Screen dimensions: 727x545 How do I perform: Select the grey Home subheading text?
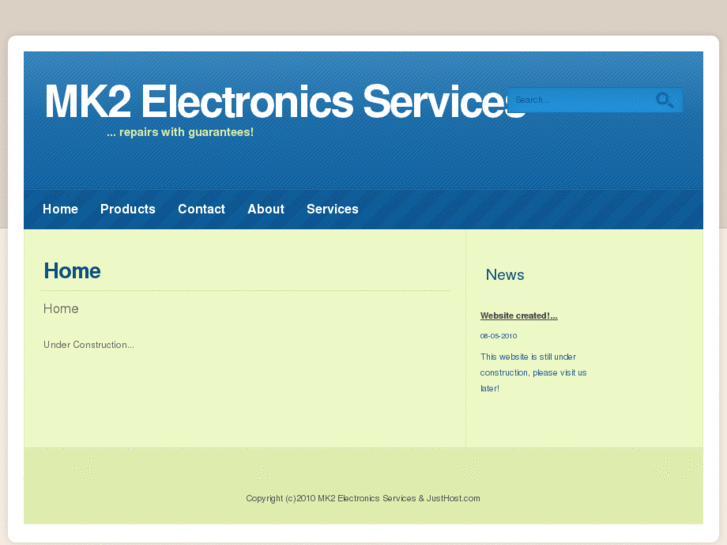click(x=61, y=309)
